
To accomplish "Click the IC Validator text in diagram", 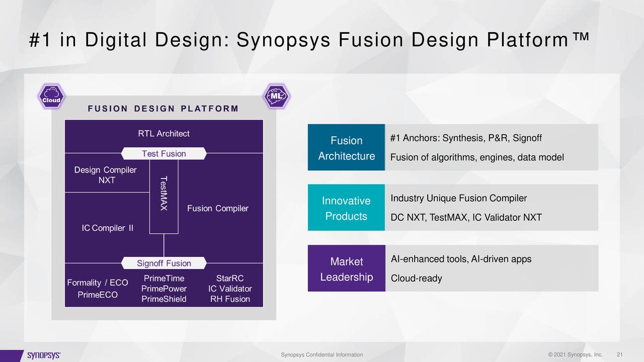I will pyautogui.click(x=230, y=289).
